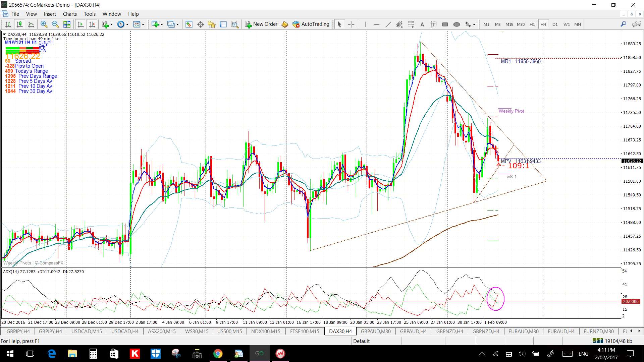Tile chart windows icon
644x362 pixels.
click(x=67, y=24)
